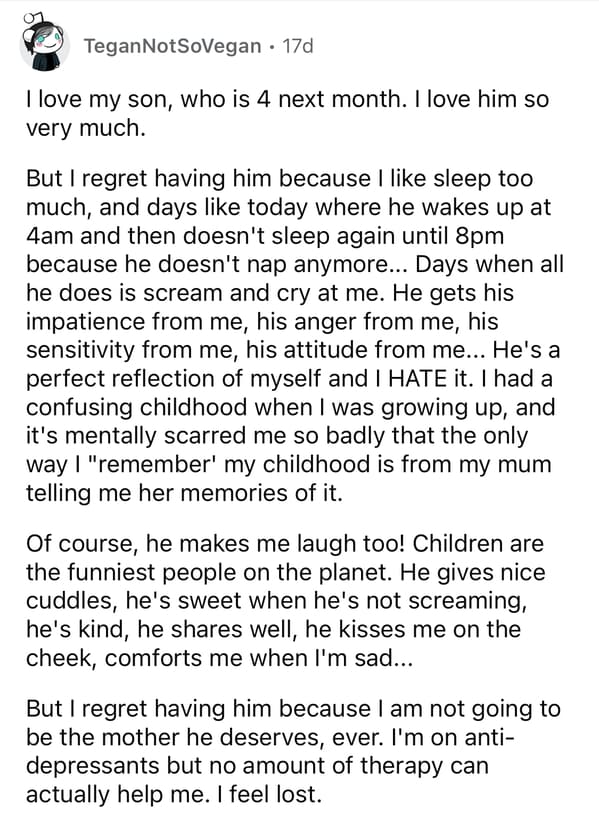Open the TeganNotSoVegan avatar icon
The image size is (599, 814).
tap(44, 42)
